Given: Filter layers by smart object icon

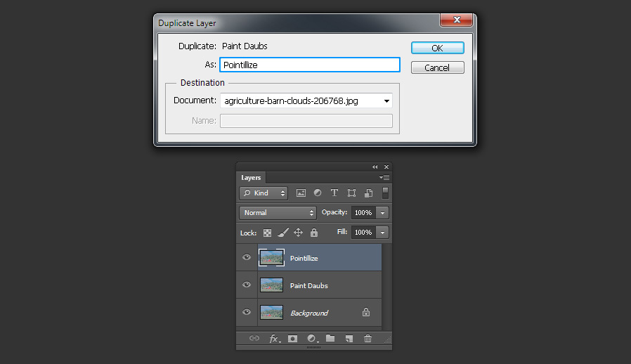Looking at the screenshot, I should pyautogui.click(x=368, y=193).
